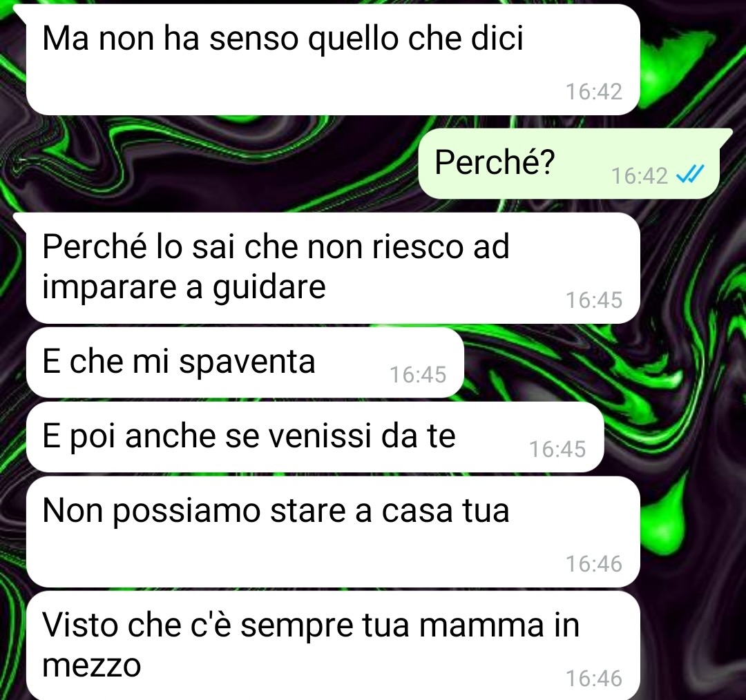
Task: Tap the 16:45 timestamp next to 'E che mi spaventa'
Action: click(418, 375)
